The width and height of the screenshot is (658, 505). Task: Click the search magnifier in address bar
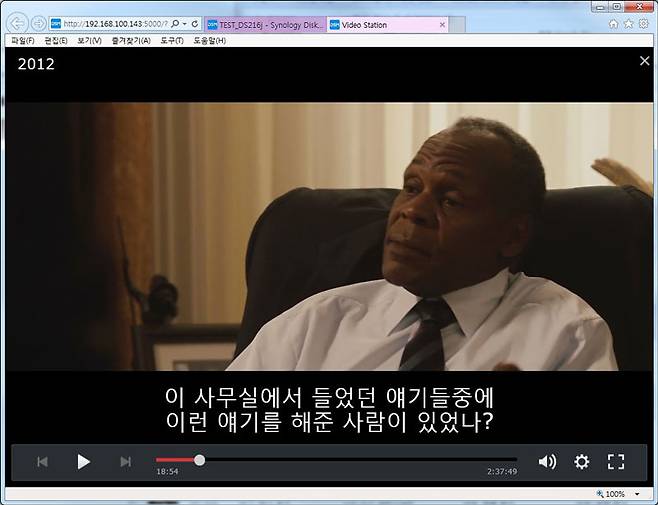(x=175, y=24)
